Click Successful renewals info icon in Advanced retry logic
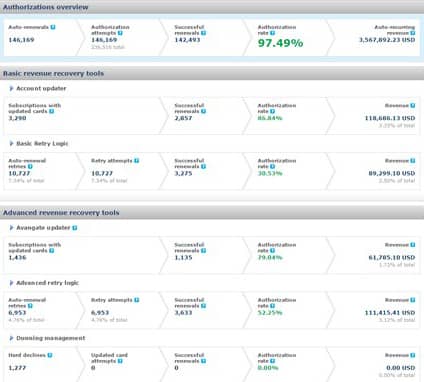Image resolution: width=424 pixels, height=382 pixels. (203, 306)
